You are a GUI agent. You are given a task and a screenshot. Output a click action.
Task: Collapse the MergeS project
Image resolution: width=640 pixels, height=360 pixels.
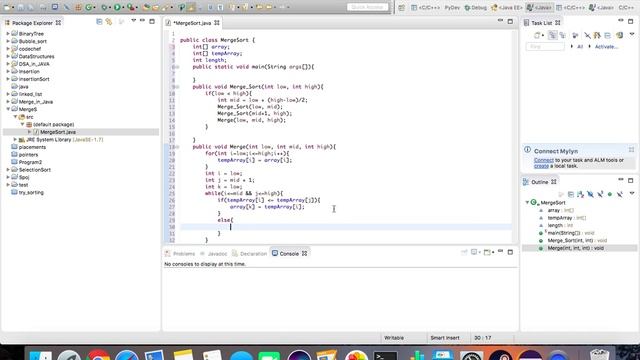8,109
